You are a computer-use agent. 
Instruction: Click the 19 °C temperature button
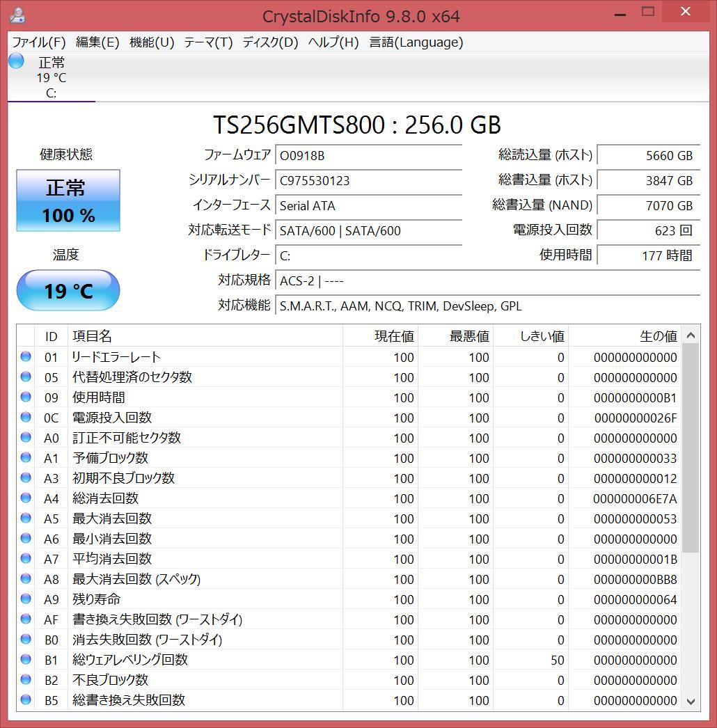click(68, 290)
